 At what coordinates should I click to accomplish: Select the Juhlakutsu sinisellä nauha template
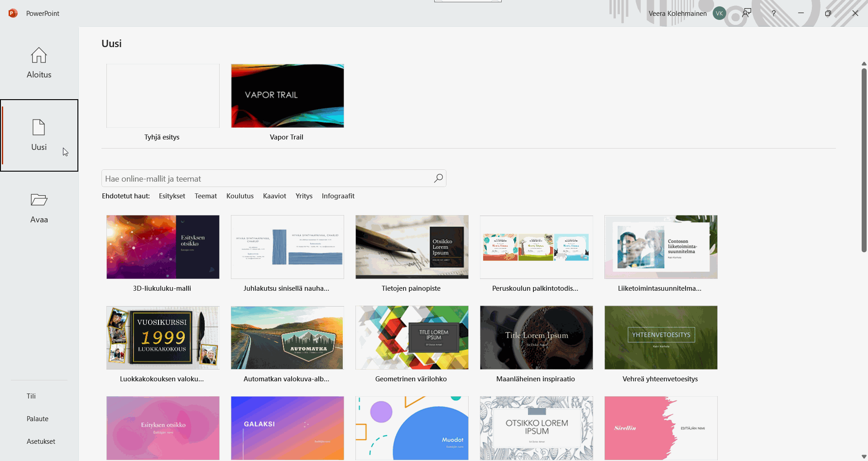(288, 247)
